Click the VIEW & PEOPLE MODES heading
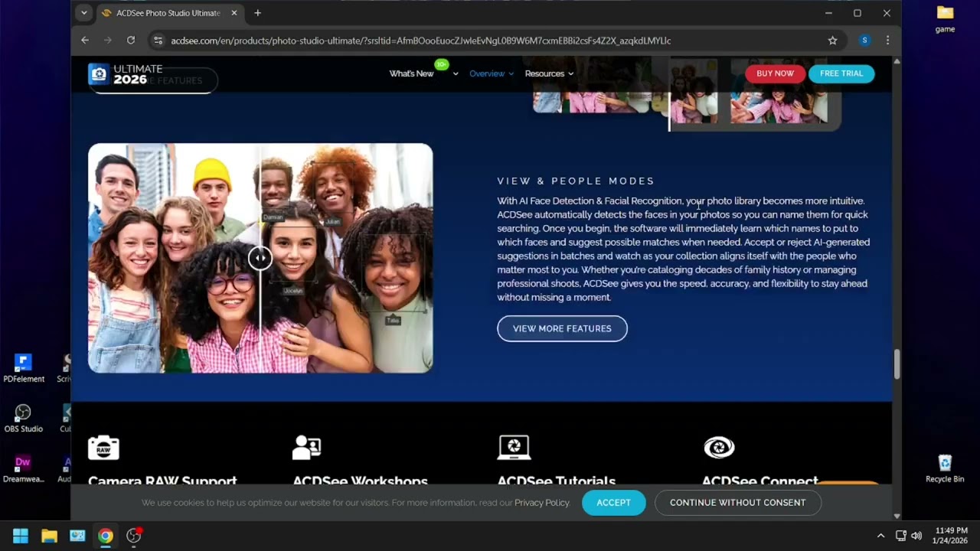The image size is (980, 551). 576,181
